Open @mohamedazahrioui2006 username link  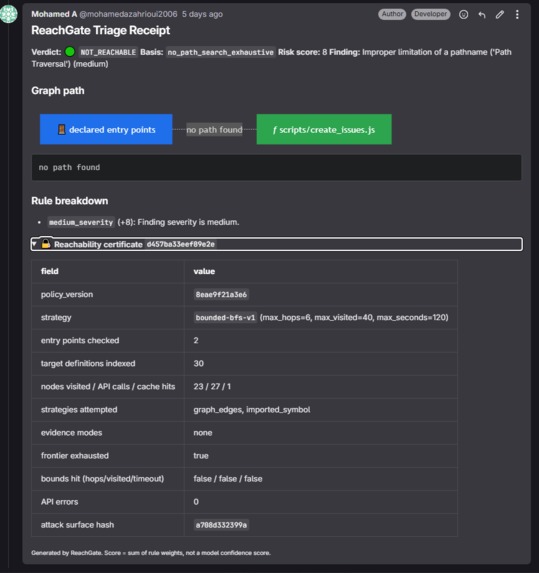128,14
